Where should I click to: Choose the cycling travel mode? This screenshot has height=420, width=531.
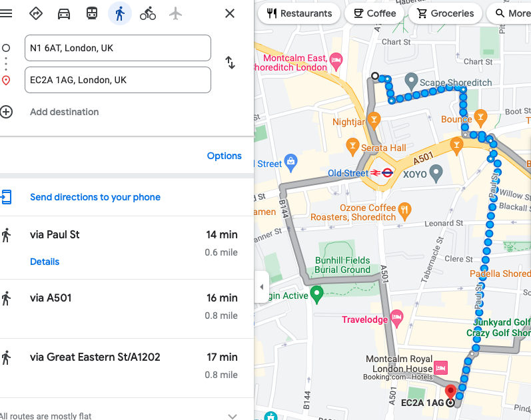tap(148, 14)
